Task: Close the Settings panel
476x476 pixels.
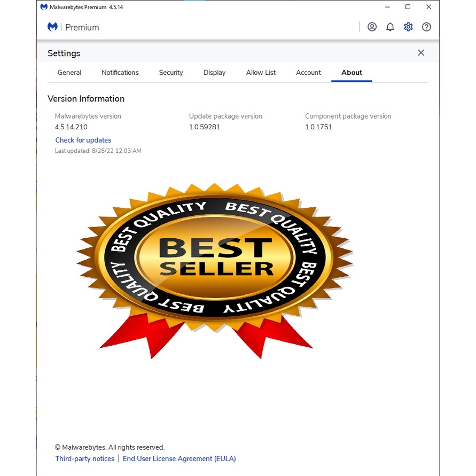Action: pos(421,53)
